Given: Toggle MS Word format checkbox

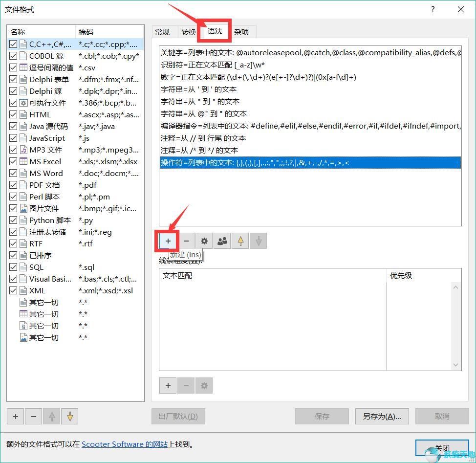Looking at the screenshot, I should (x=13, y=173).
